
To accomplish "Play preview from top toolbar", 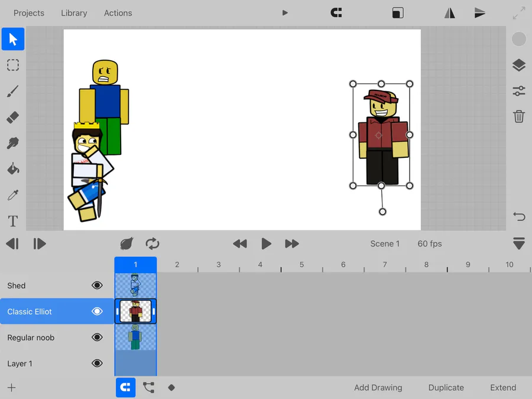I will pos(285,13).
